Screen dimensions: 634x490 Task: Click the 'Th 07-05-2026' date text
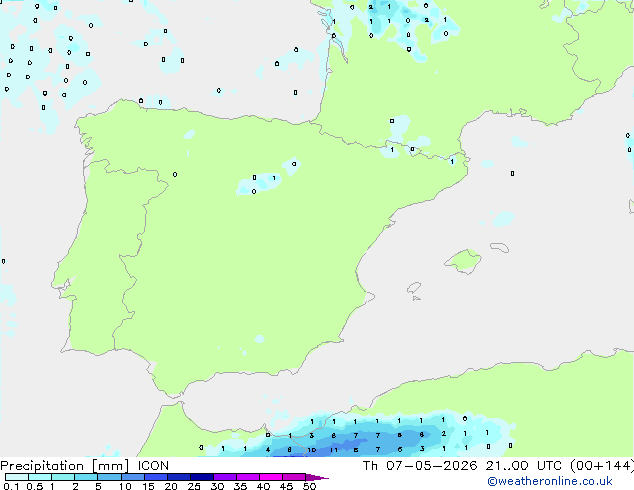point(420,466)
